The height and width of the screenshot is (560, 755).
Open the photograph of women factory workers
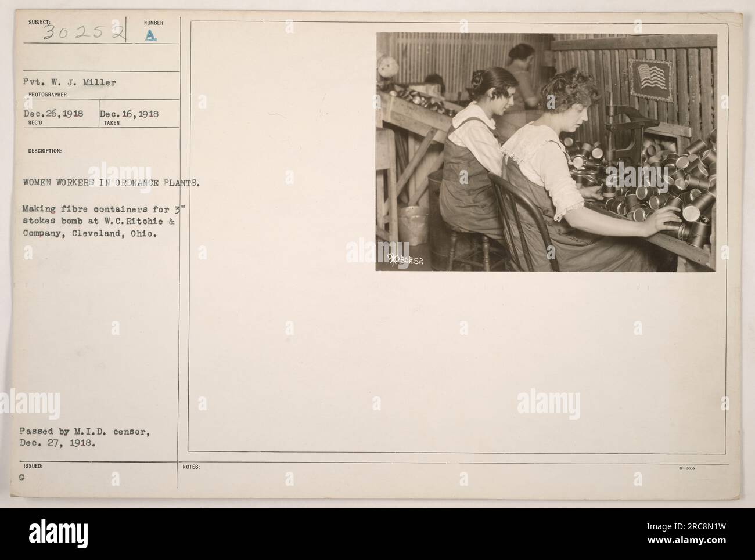click(546, 152)
